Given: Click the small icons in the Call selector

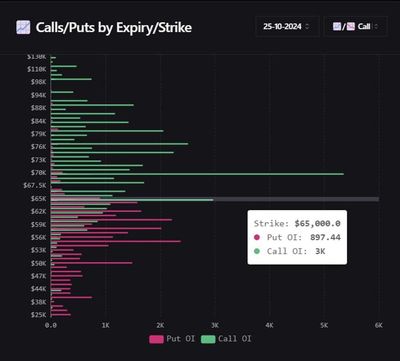Looking at the screenshot, I should [x=344, y=27].
